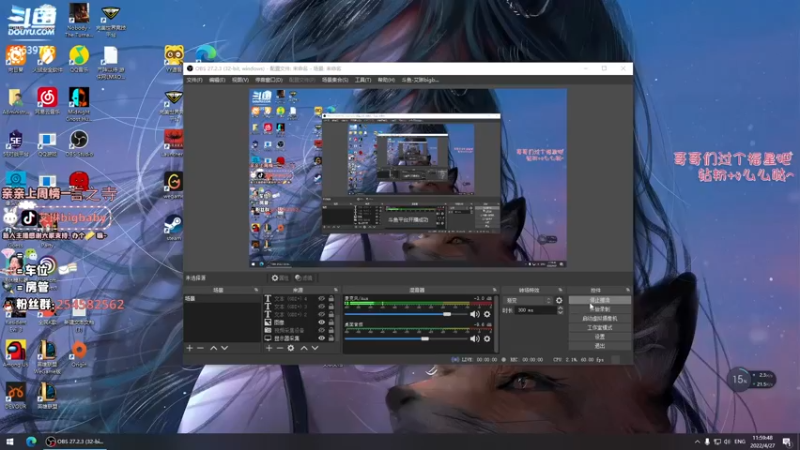Adjust the 麦克风/Aux volume slider handle

447,314
